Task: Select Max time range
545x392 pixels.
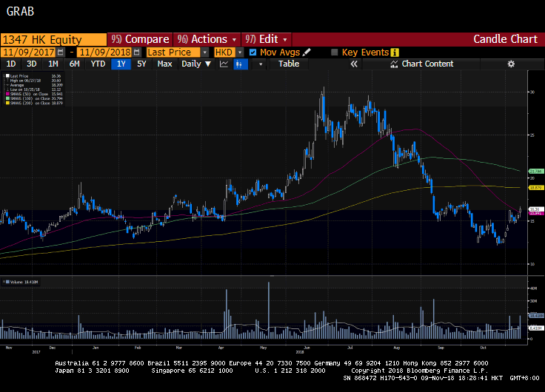Action: pyautogui.click(x=164, y=64)
